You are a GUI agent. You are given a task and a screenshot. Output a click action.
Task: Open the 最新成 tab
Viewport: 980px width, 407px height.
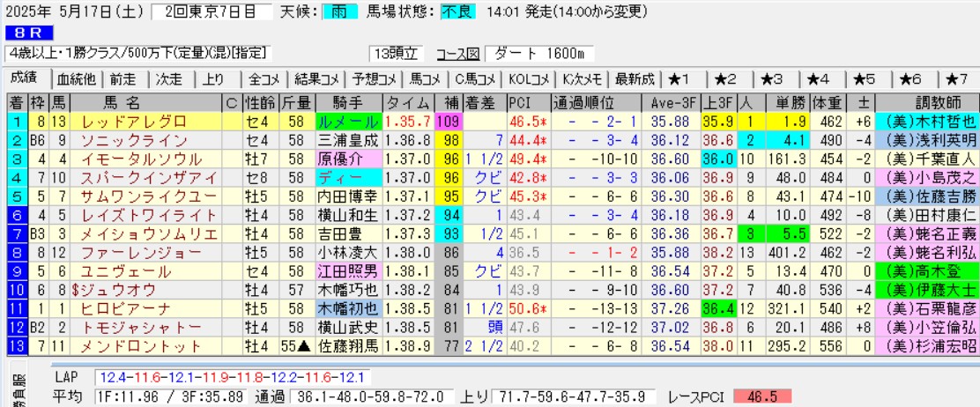click(635, 78)
